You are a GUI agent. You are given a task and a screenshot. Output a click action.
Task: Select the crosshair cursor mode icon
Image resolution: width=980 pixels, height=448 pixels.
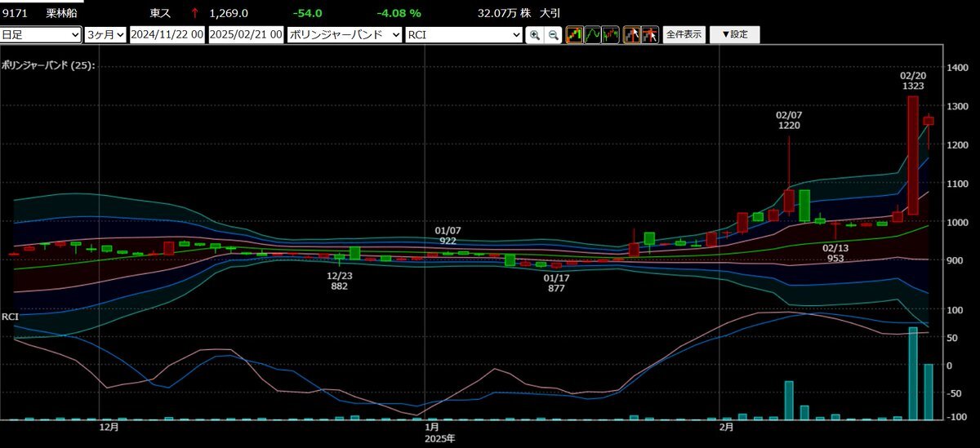651,35
